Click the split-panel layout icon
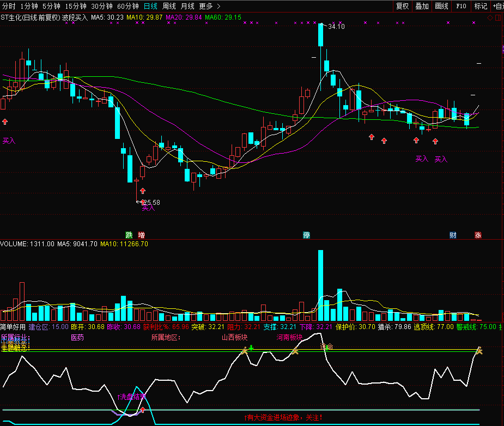 tap(498, 17)
